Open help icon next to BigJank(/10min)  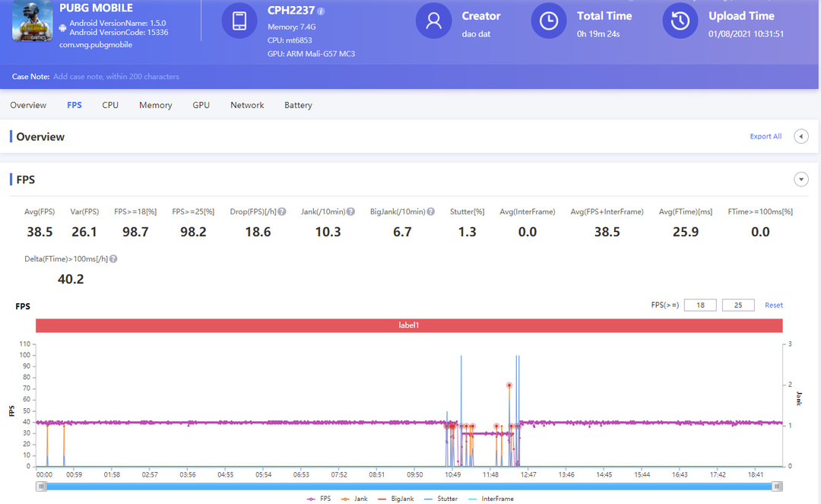click(x=432, y=212)
